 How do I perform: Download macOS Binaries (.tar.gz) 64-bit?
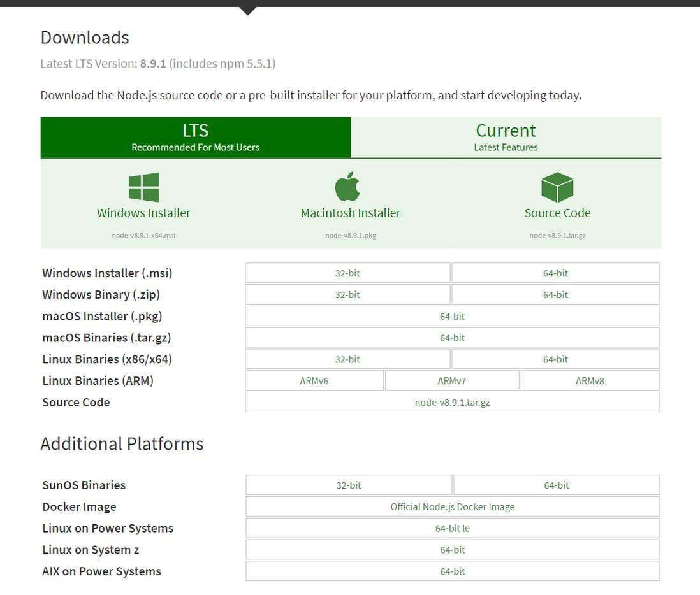pyautogui.click(x=452, y=338)
